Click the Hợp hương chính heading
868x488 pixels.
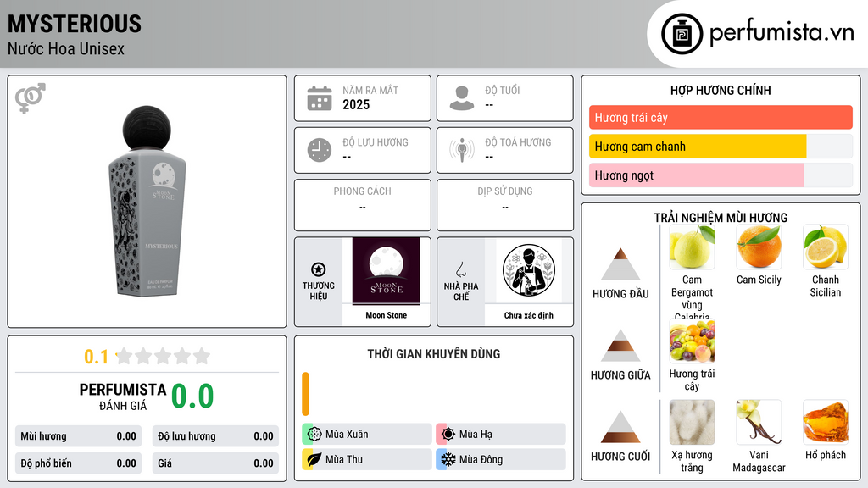[721, 90]
